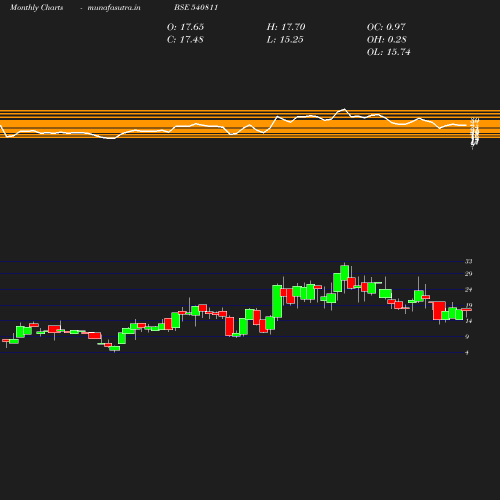The width and height of the screenshot is (500, 500).
Task: Click the 'OL: 15.74' reading
Action: tap(389, 52)
